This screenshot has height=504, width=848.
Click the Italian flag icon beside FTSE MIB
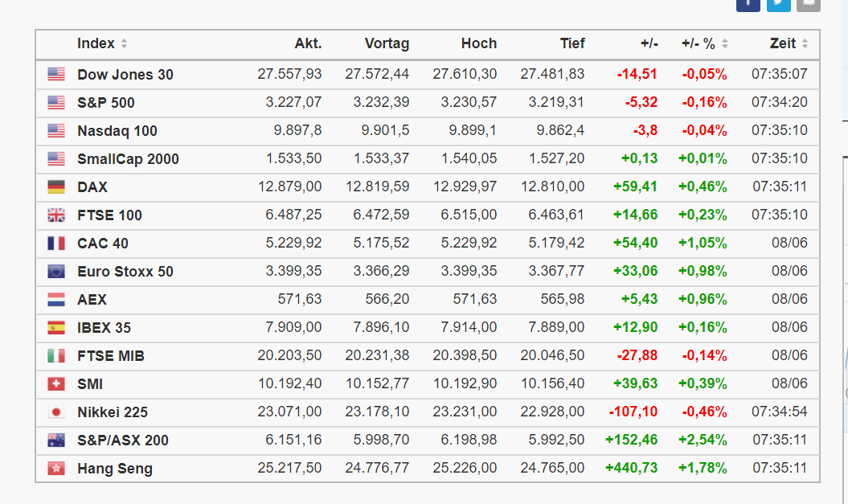point(55,356)
